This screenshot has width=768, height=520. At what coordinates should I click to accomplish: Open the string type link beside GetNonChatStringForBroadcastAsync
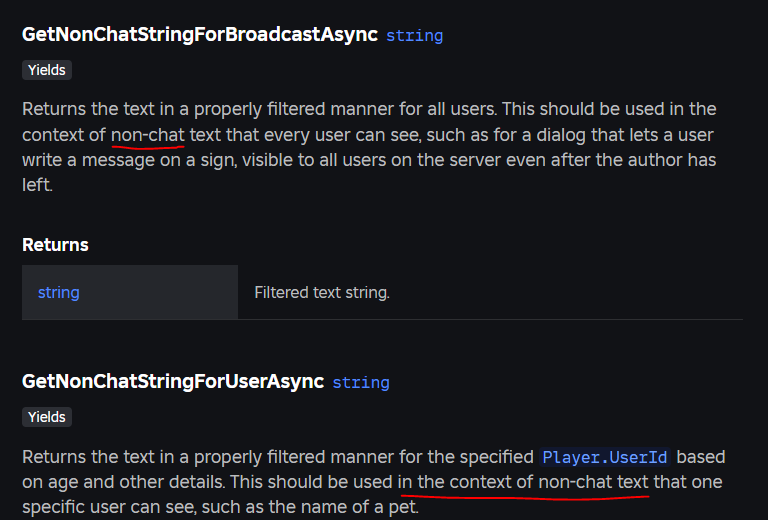[x=414, y=35]
